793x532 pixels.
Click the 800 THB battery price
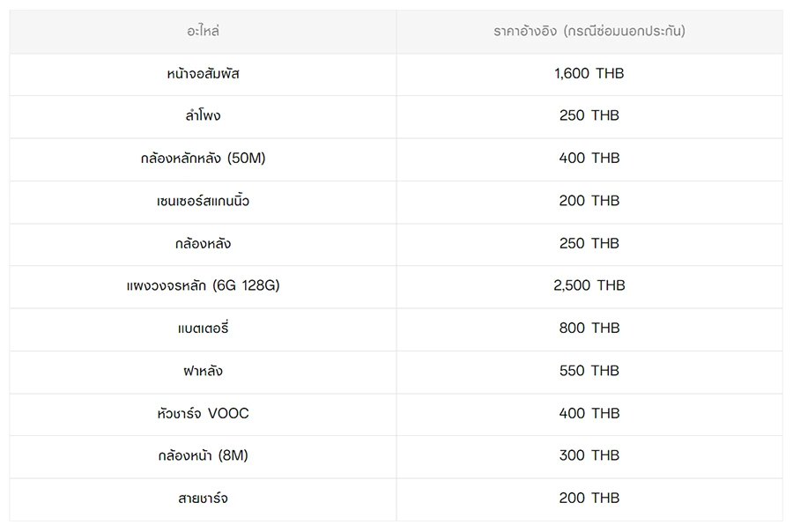coord(589,329)
